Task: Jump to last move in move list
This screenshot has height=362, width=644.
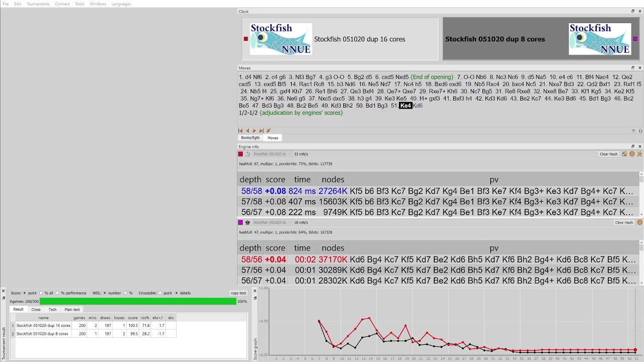Action: click(x=261, y=131)
